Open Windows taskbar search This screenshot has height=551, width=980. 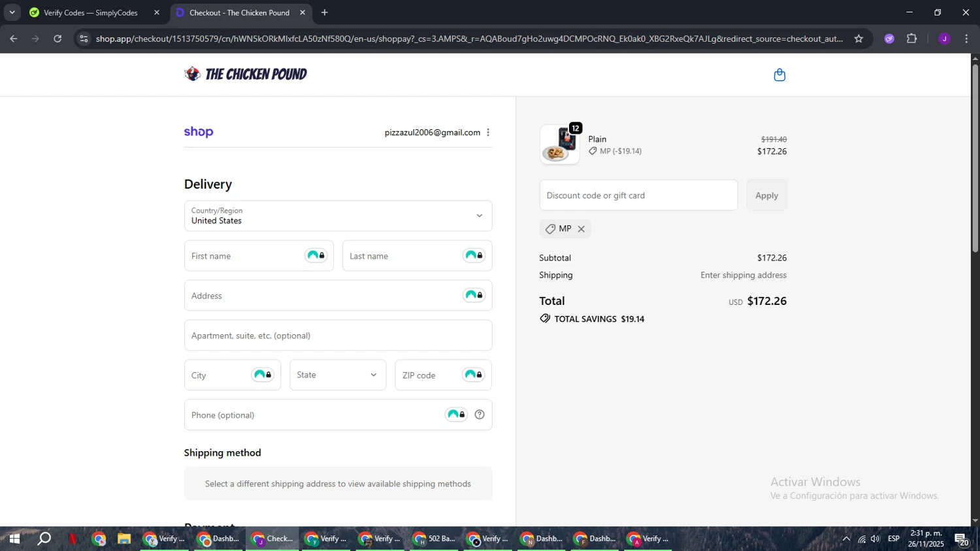(44, 539)
